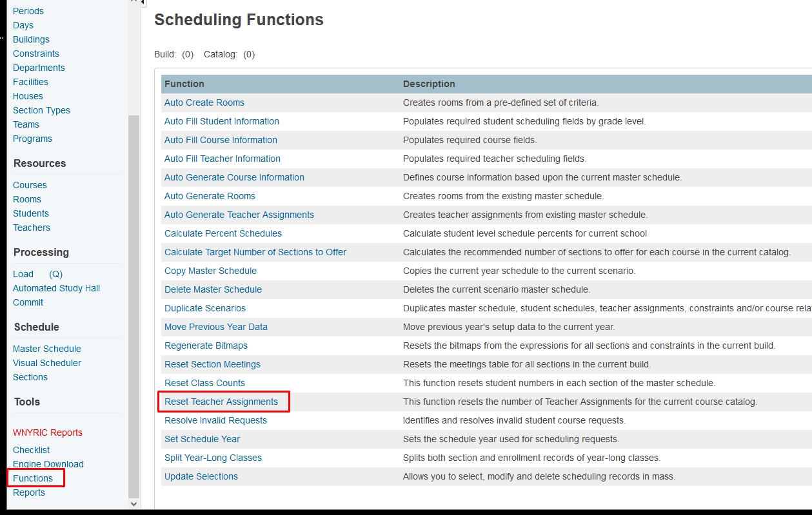The image size is (812, 515).
Task: Open Resolve Invalid Requests
Action: (x=215, y=420)
